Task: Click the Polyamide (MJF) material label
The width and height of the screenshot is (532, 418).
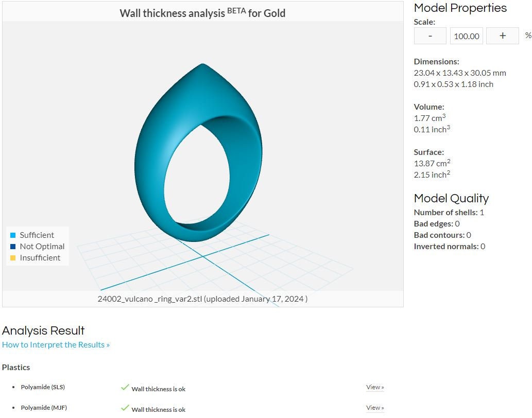Action: [44, 408]
